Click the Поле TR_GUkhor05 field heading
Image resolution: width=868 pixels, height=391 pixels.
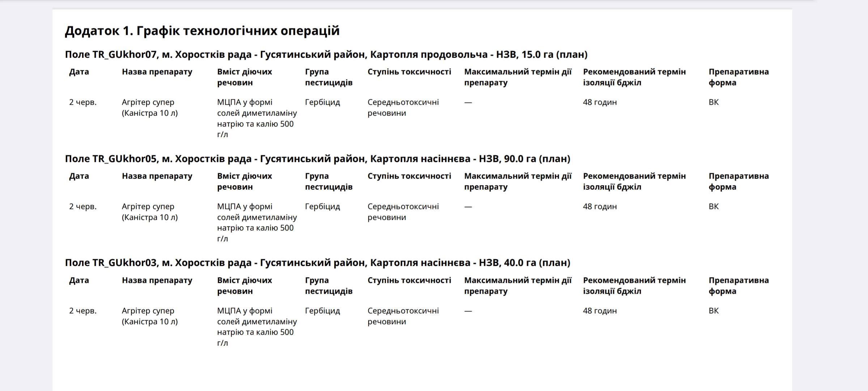pyautogui.click(x=317, y=159)
